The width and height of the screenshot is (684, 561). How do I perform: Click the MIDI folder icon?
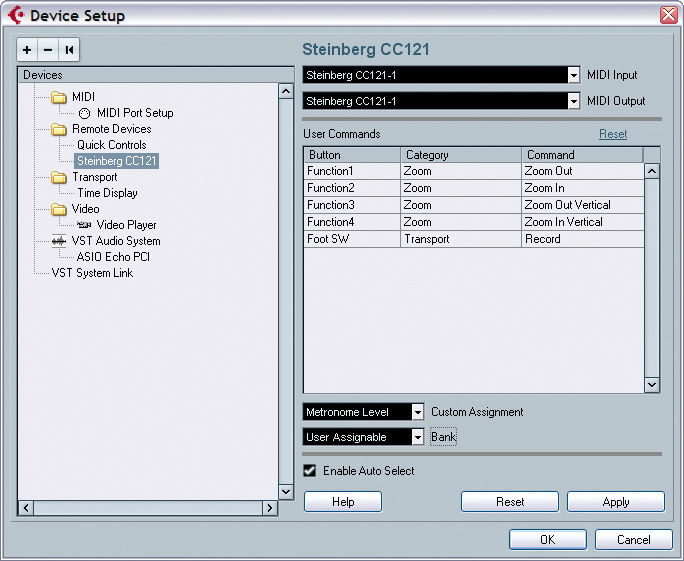pos(59,97)
